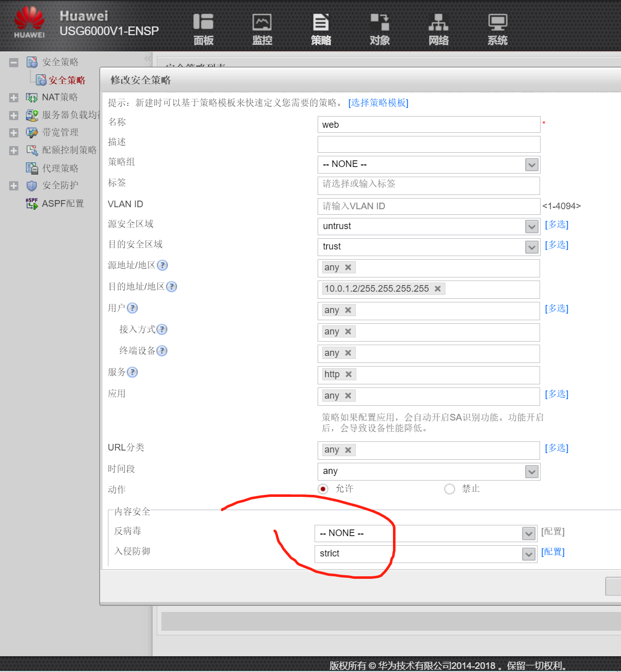621x672 pixels.
Task: Open the 对象 objects section
Action: [379, 28]
